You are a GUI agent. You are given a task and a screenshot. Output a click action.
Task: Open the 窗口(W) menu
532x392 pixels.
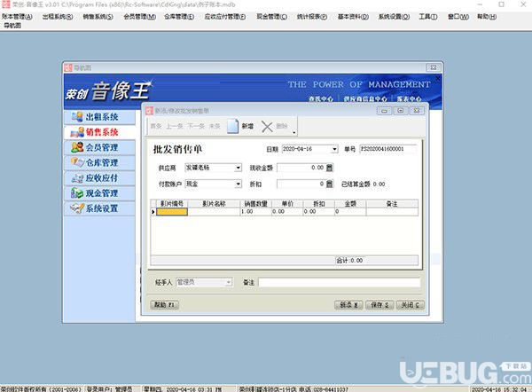tap(458, 16)
